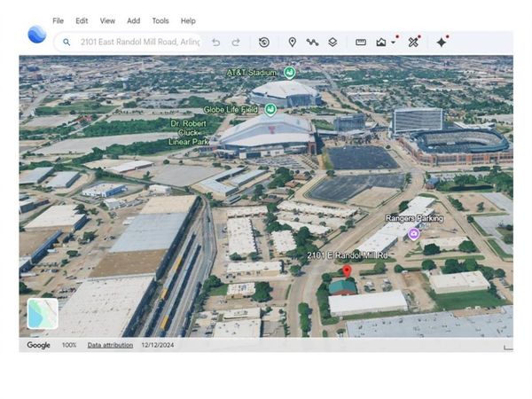The width and height of the screenshot is (532, 399).
Task: Select the Globe Life Field marker
Action: 270,110
